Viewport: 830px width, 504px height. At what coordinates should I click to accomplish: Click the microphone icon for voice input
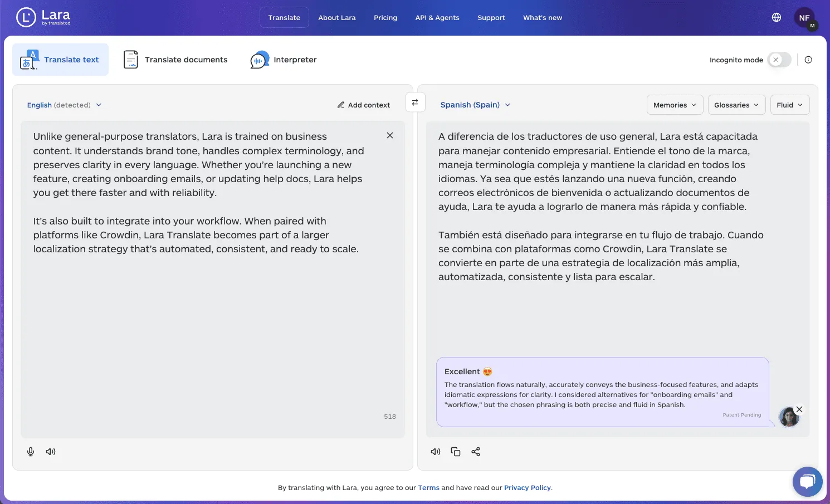click(31, 452)
